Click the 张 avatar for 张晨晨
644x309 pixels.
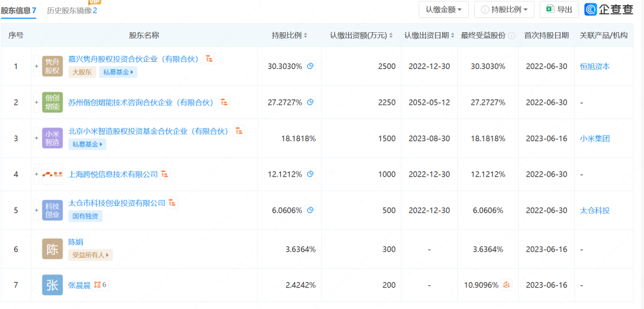pos(52,285)
